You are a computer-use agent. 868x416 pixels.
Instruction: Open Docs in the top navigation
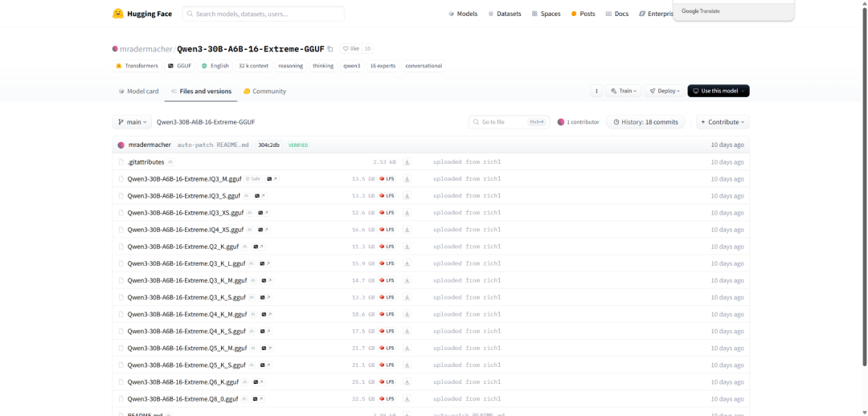point(617,14)
